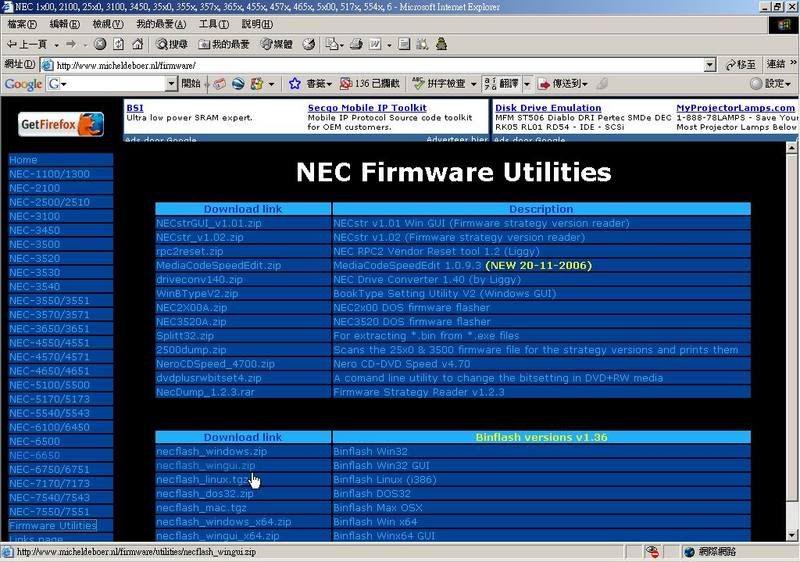
Task: Open the 設定 settings dropdown
Action: coord(770,84)
